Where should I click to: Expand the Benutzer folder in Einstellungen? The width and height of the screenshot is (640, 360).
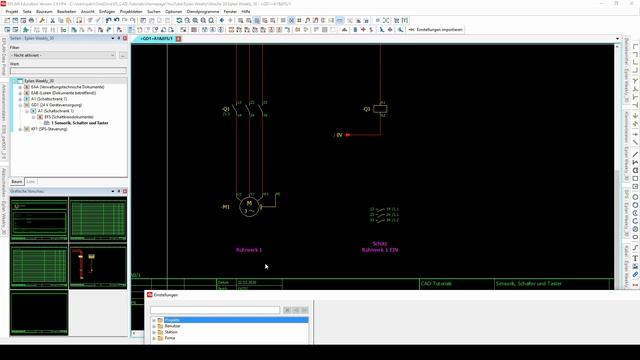click(x=154, y=326)
